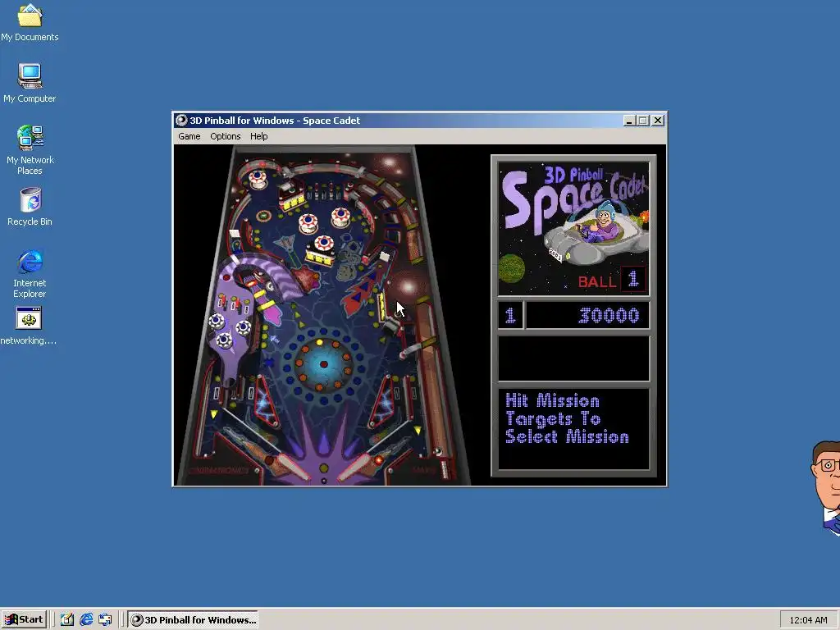Viewport: 840px width, 630px height.
Task: Click the BALL 1 indicator
Action: pyautogui.click(x=611, y=281)
